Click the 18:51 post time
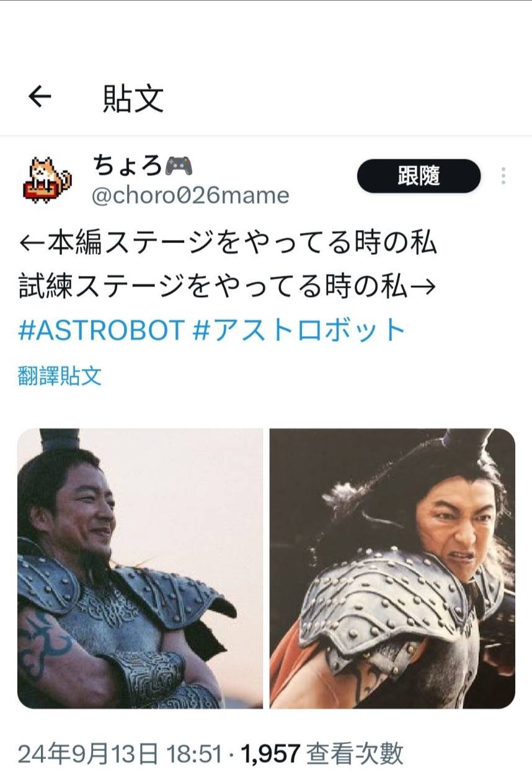The image size is (532, 780). point(192,755)
